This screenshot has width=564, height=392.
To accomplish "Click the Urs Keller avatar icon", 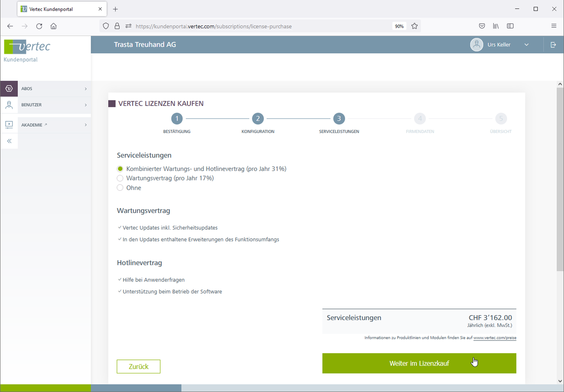I will point(476,45).
